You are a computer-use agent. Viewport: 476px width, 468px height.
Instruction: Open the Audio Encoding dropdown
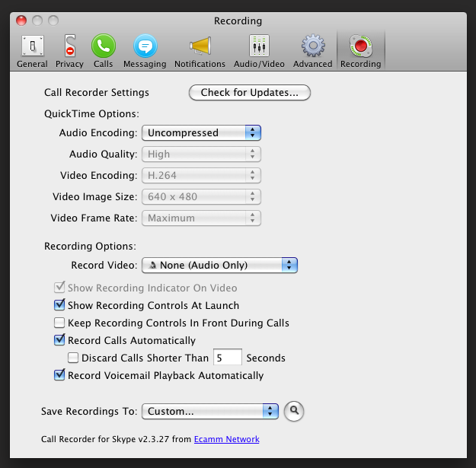pyautogui.click(x=201, y=133)
